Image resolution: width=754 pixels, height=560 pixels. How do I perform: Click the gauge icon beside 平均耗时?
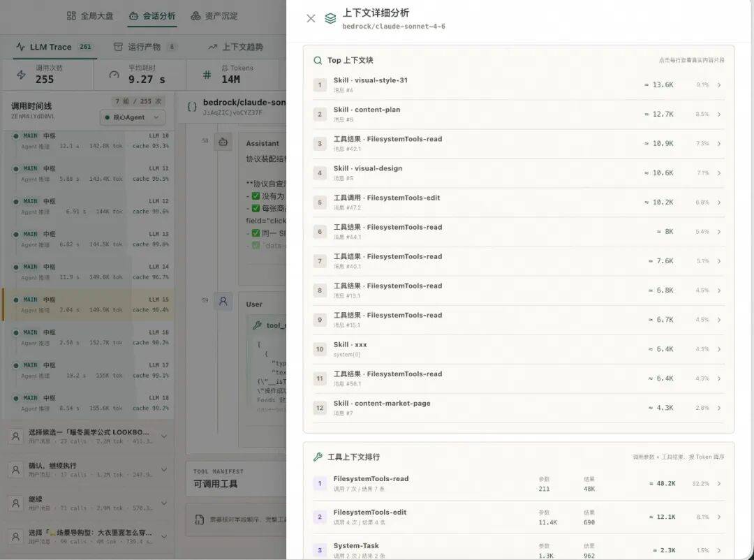click(x=114, y=75)
